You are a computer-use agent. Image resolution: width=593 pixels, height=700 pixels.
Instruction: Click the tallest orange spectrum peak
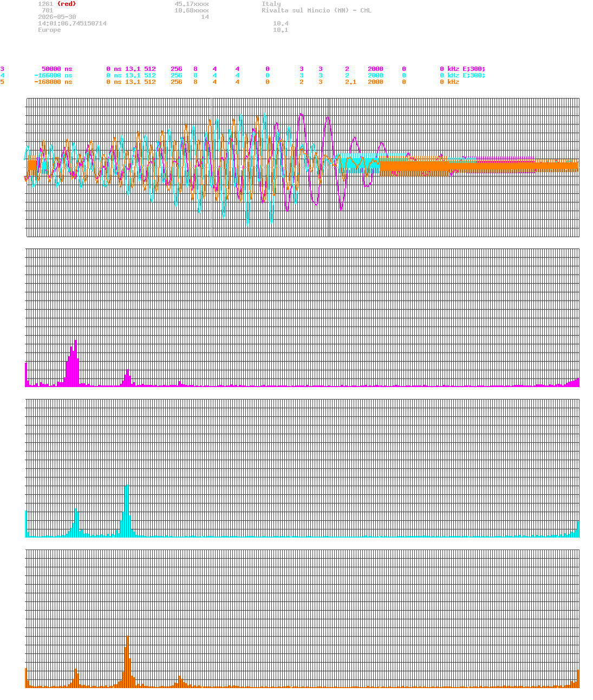(x=127, y=662)
